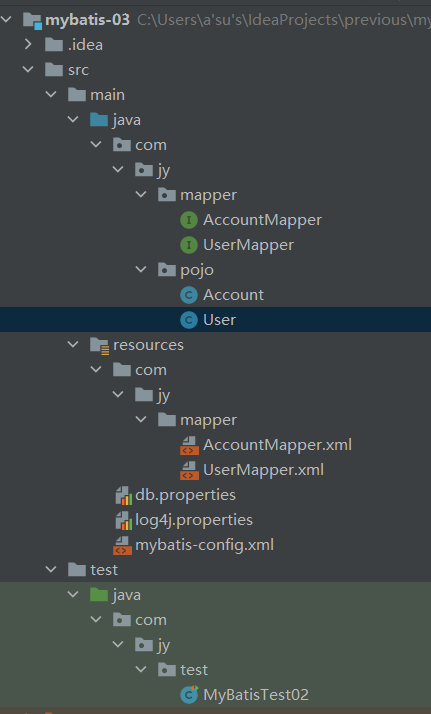
Task: Click the resources root folder icon
Action: click(x=99, y=346)
